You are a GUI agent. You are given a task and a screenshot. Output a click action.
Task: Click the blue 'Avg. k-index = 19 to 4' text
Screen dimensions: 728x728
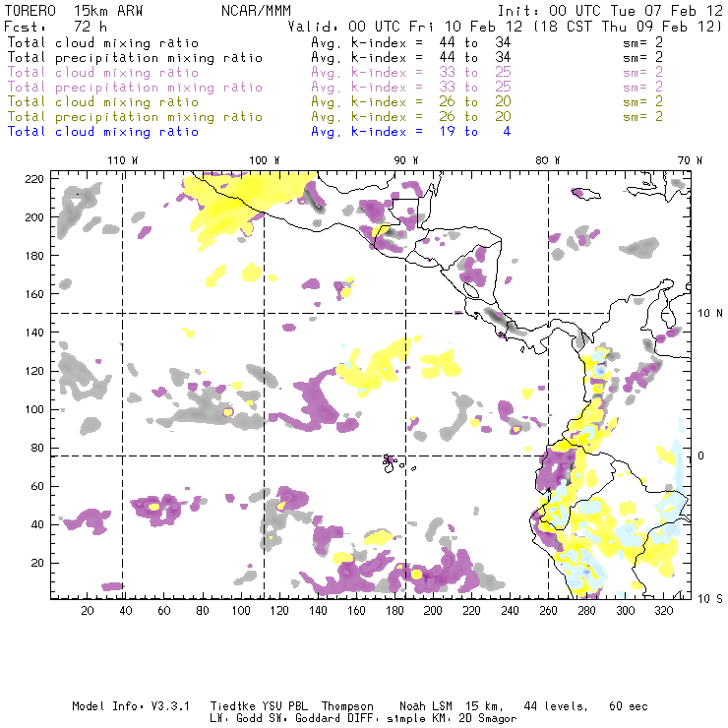pos(411,132)
